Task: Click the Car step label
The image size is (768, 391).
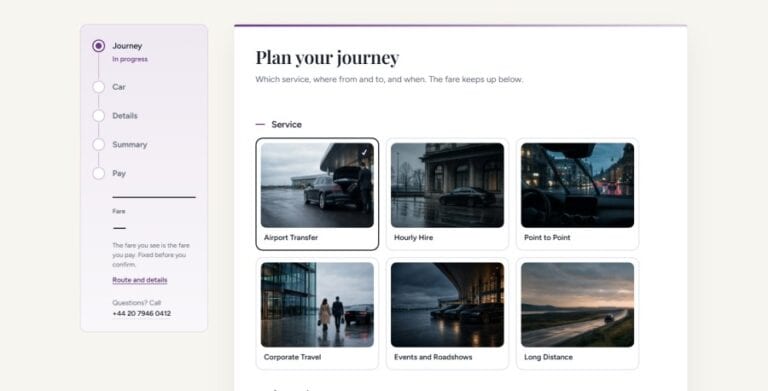Action: 119,87
